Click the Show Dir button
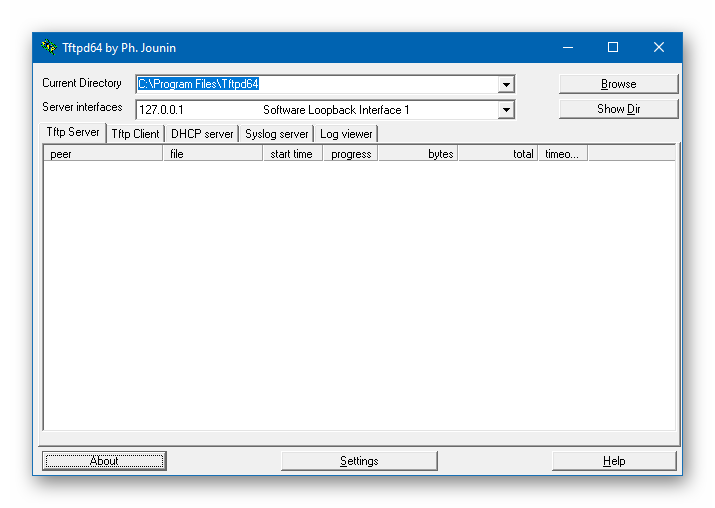Viewport: 715px width, 508px height. coord(618,109)
